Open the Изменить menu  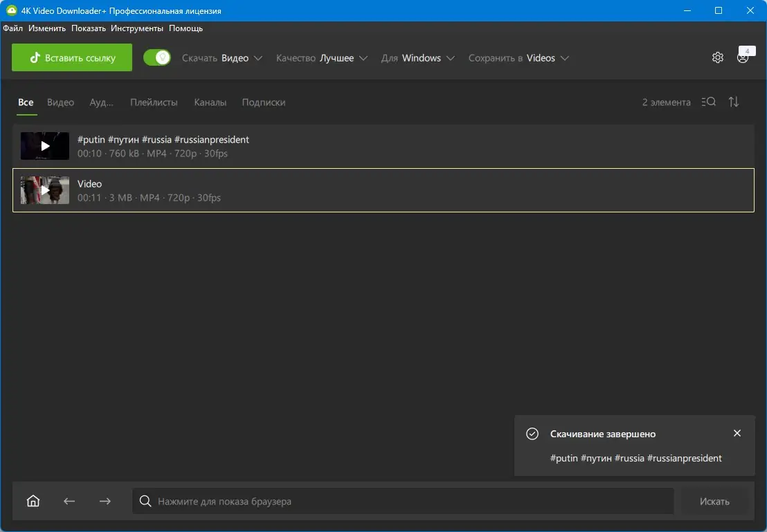pyautogui.click(x=47, y=28)
